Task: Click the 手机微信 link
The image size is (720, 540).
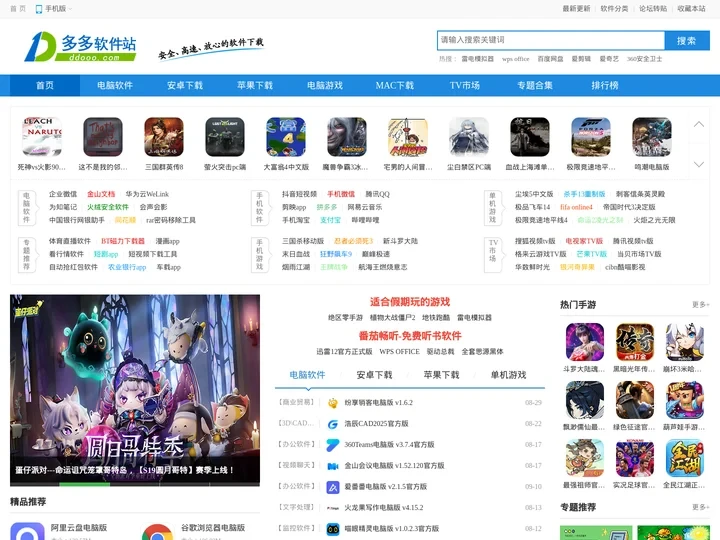Action: [341, 194]
